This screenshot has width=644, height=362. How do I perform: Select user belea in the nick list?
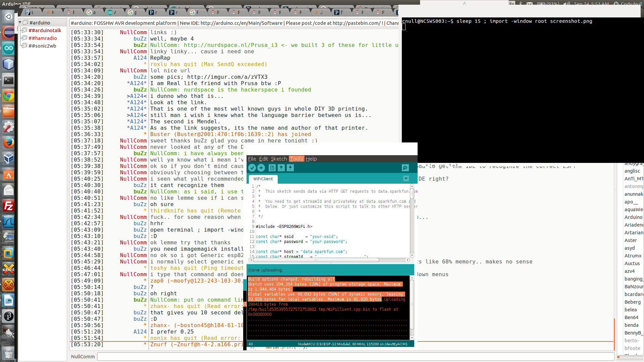pos(630,310)
